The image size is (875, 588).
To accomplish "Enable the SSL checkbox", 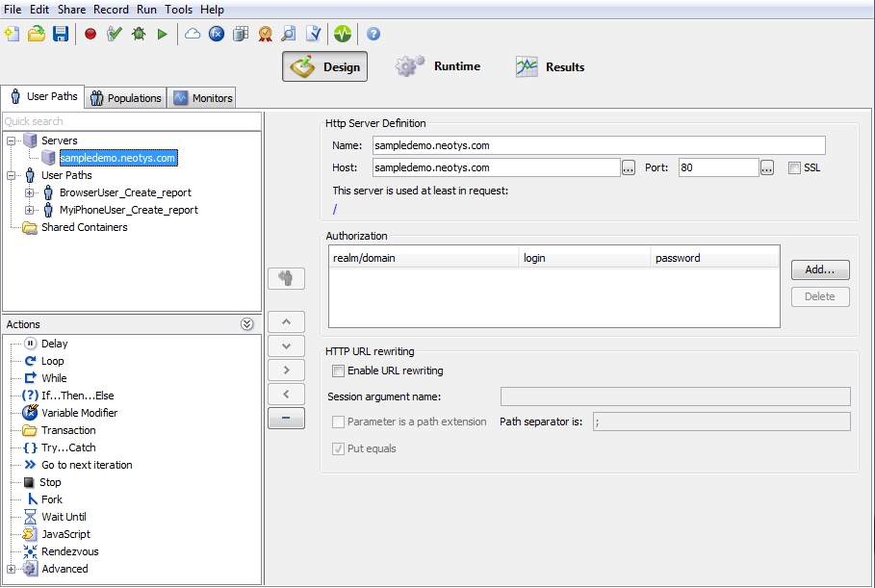I will [x=794, y=167].
